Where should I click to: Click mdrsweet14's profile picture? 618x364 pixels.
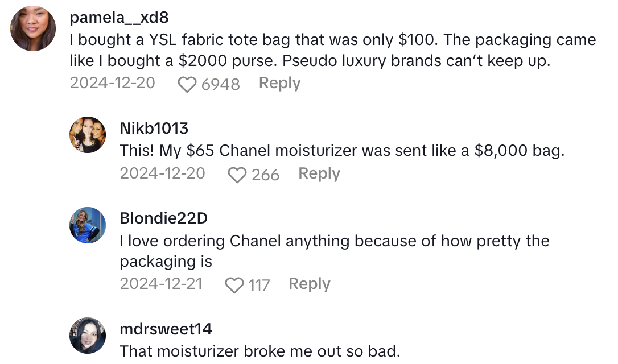point(88,336)
